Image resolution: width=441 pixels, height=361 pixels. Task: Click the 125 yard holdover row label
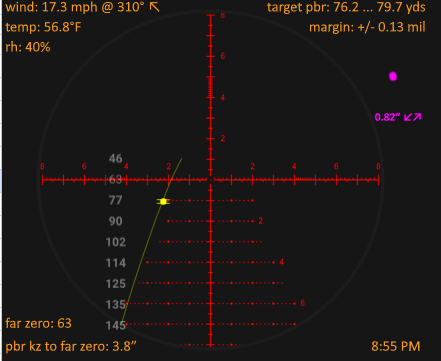tap(116, 284)
